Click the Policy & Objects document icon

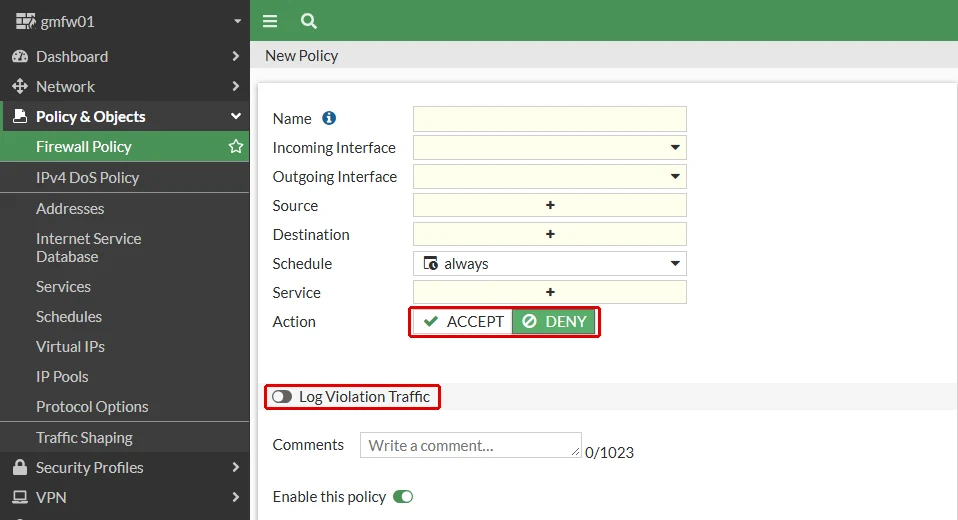pos(20,116)
